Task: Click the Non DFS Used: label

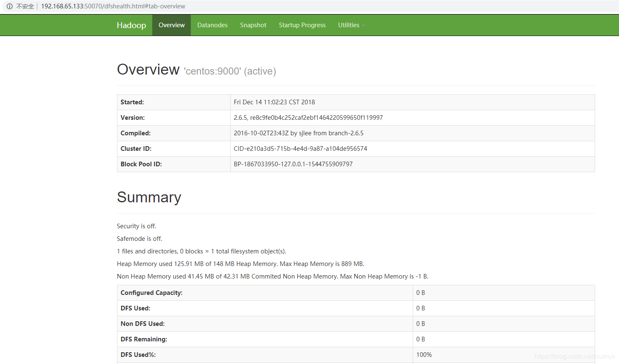Action: (x=143, y=324)
